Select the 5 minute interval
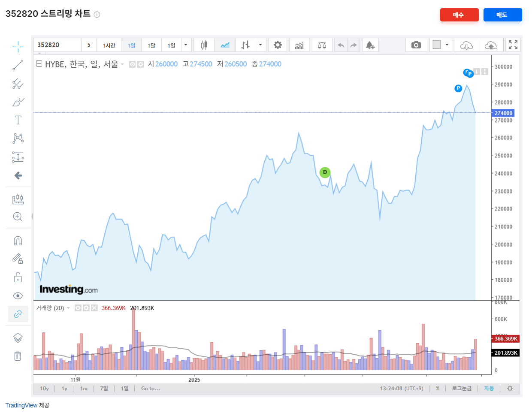This screenshot has height=416, width=532. click(x=89, y=45)
